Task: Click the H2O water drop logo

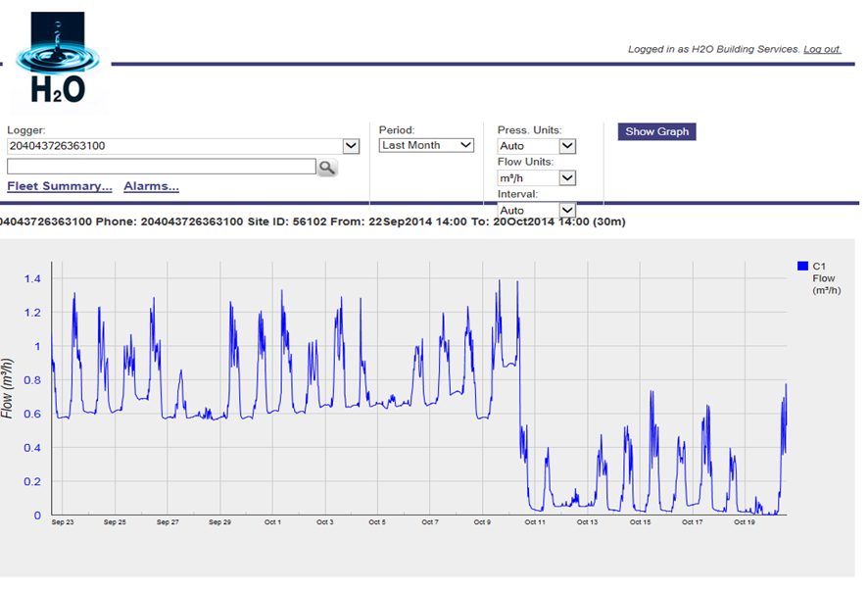Action: point(58,59)
